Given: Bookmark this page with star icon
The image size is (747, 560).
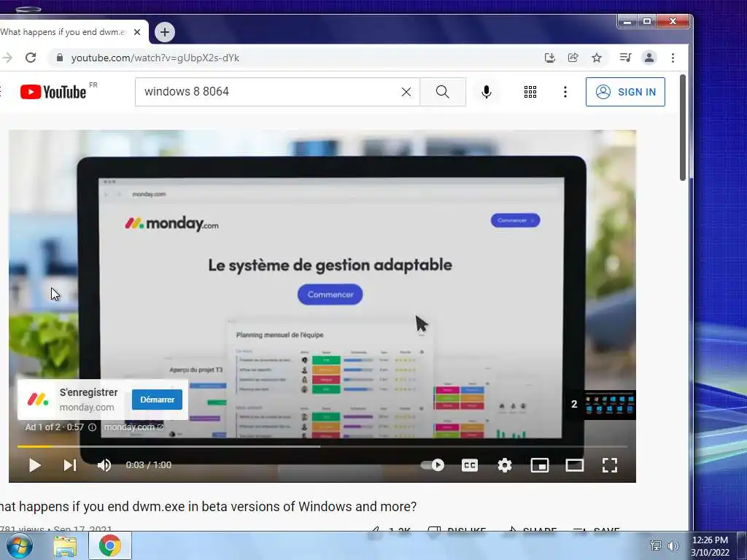Looking at the screenshot, I should (597, 58).
